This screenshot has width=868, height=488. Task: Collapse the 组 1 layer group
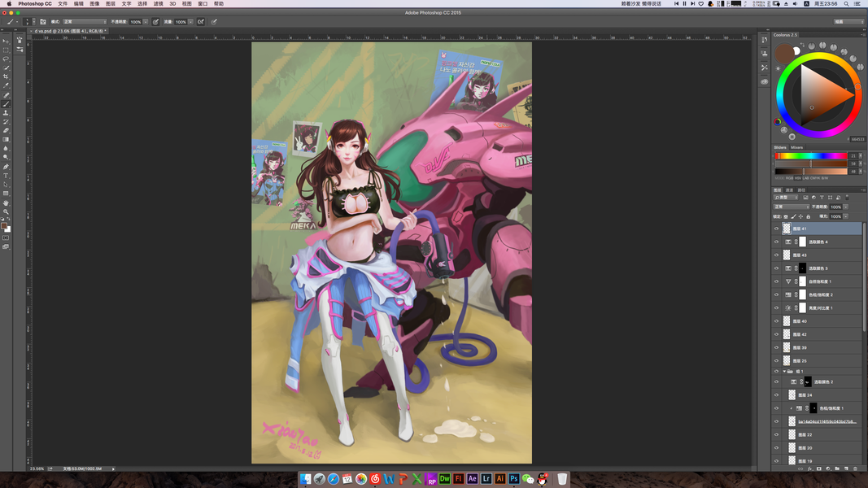click(784, 371)
